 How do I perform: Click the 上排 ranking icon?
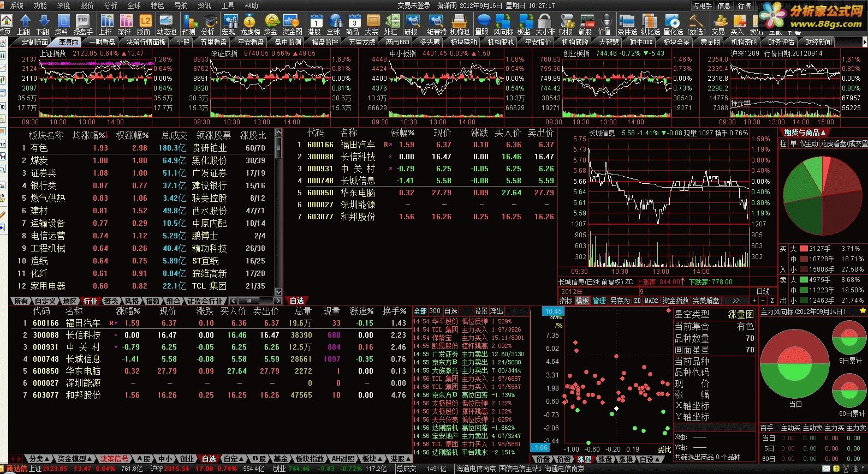click(106, 25)
